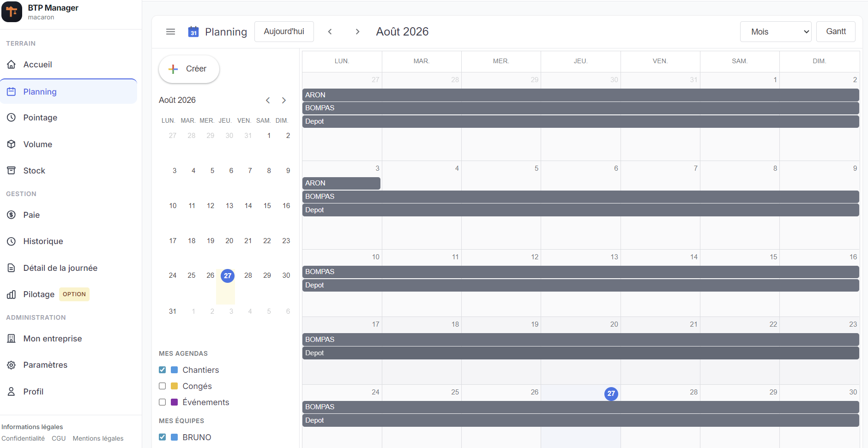Click the yellow Congés color swatch
Image resolution: width=868 pixels, height=448 pixels.
click(x=175, y=386)
